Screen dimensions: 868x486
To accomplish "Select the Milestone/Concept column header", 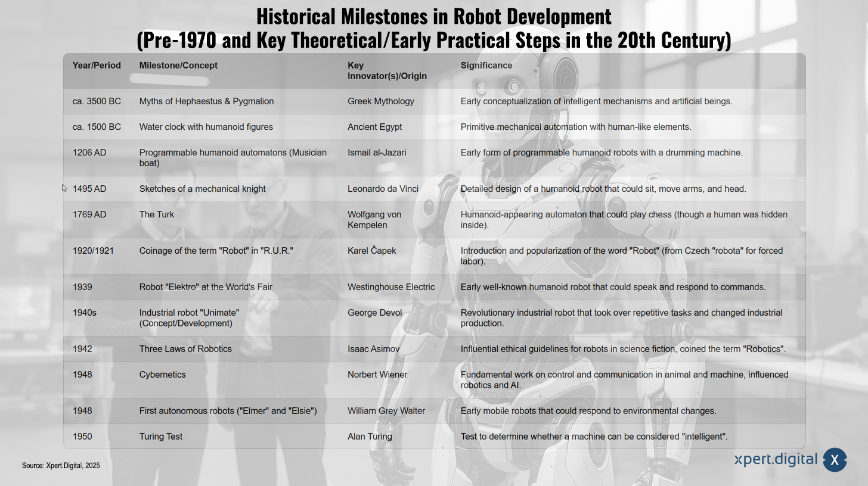I will click(x=178, y=66).
